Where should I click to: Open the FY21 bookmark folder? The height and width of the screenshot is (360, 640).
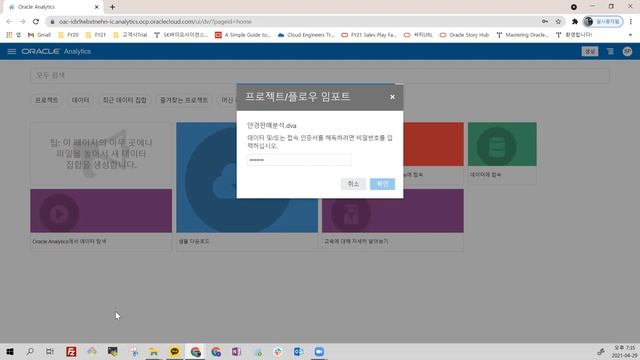tap(96, 35)
